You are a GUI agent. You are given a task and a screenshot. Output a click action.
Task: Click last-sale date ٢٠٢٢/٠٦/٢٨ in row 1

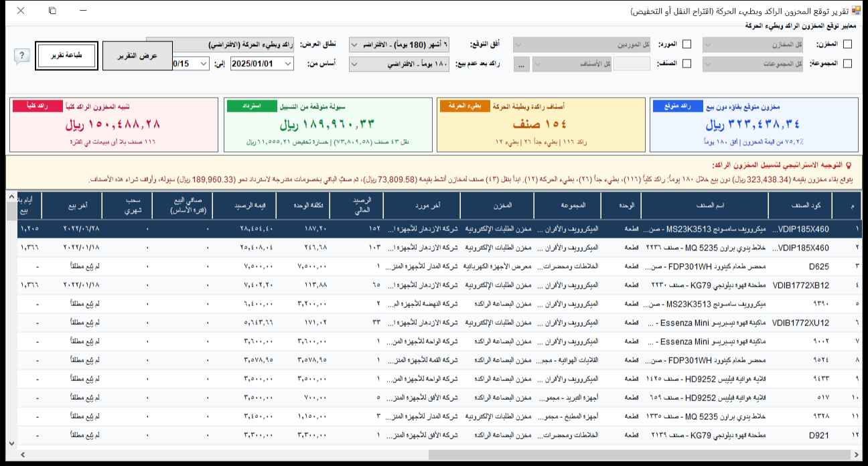(x=82, y=229)
